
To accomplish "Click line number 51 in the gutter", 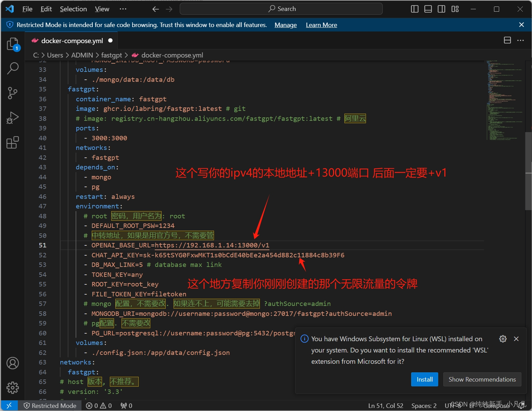I will (x=42, y=245).
